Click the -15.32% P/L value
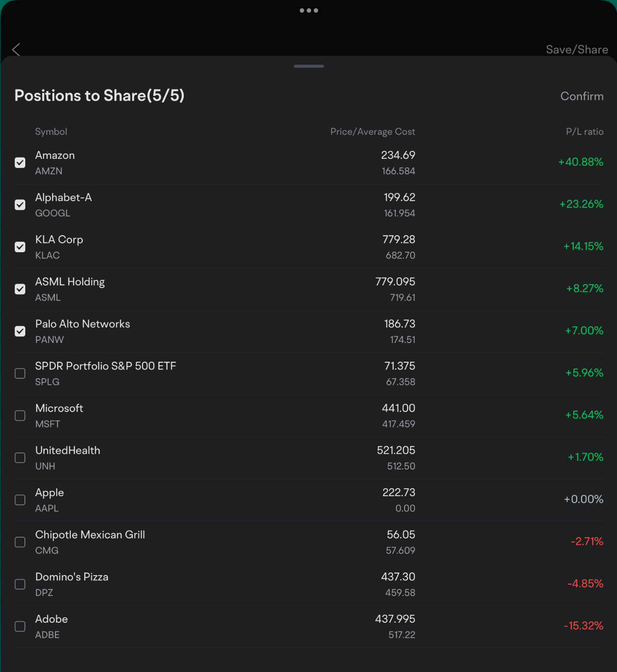617x672 pixels. (x=583, y=626)
